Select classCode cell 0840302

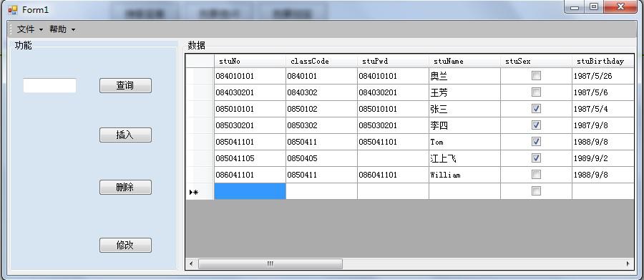[x=321, y=92]
